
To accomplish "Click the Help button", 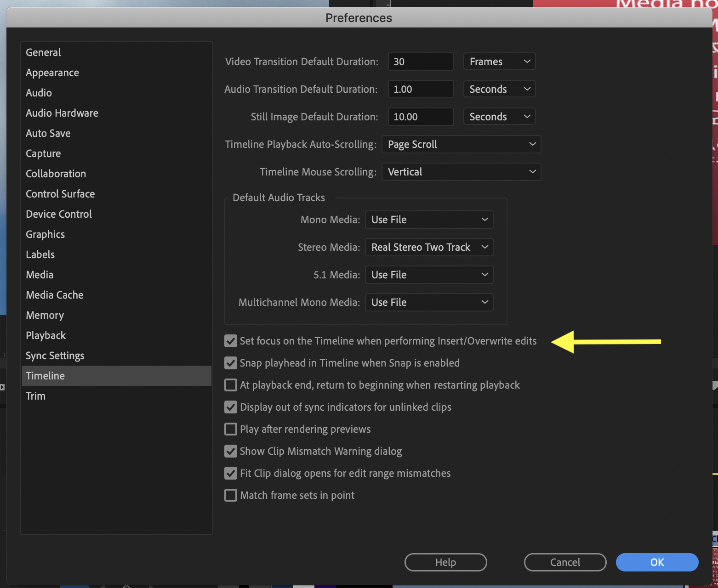I will point(445,562).
